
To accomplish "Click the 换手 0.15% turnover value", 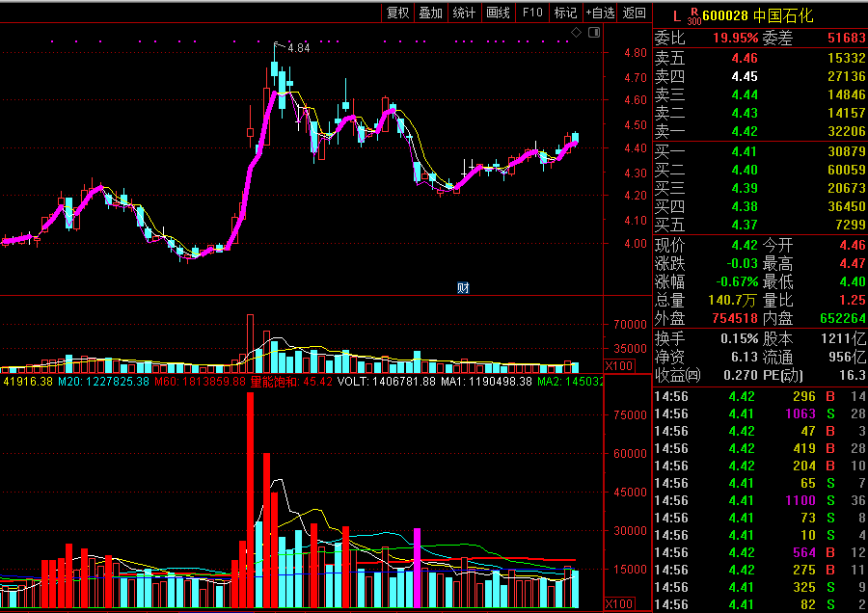I will 740,338.
